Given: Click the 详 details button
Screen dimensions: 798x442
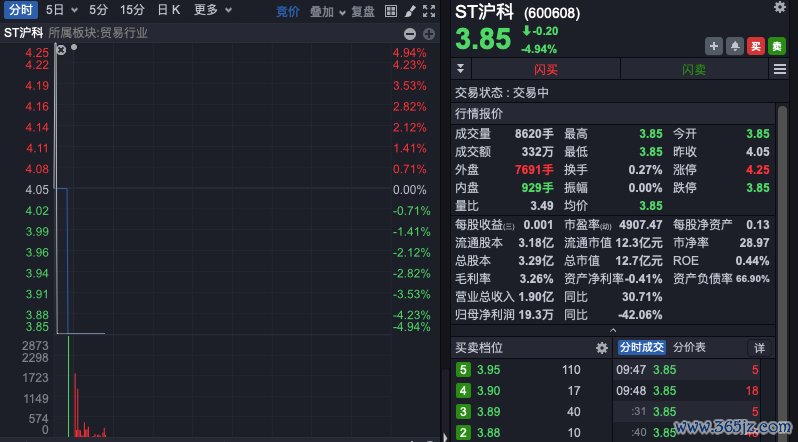Looking at the screenshot, I should point(759,348).
